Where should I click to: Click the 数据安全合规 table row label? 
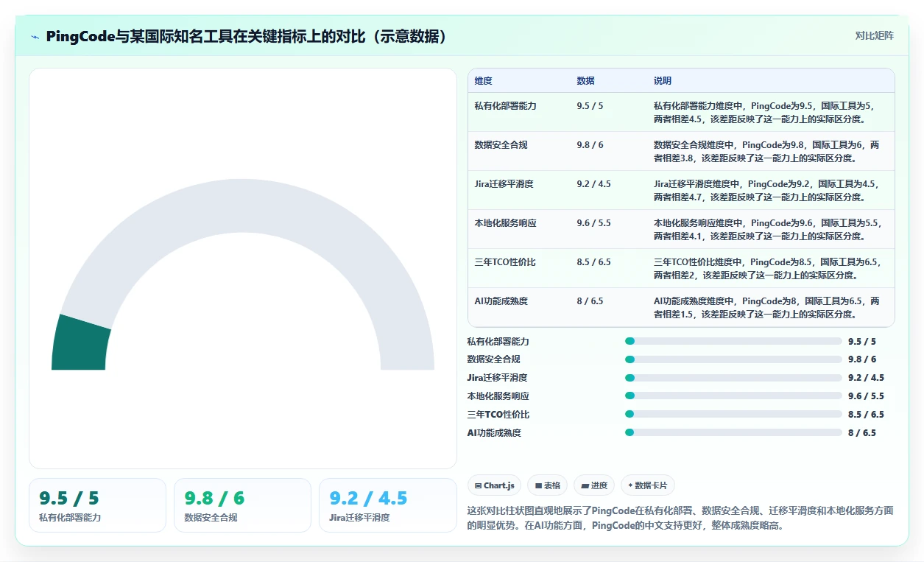[x=501, y=145]
